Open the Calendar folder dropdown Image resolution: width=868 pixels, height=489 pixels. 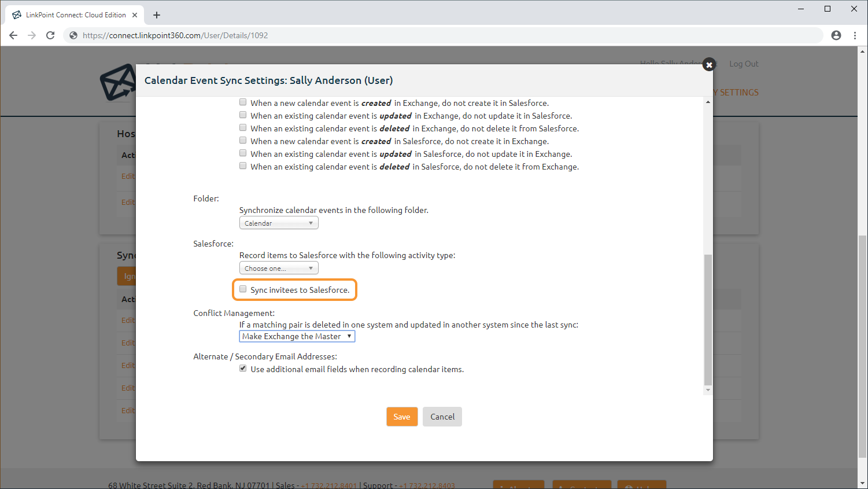(x=279, y=223)
